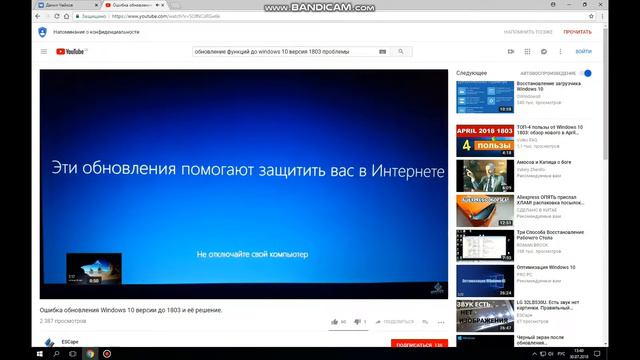Screen dimensions: 640x360
Task: Select the YouTube video browser tab
Action: pos(133,5)
